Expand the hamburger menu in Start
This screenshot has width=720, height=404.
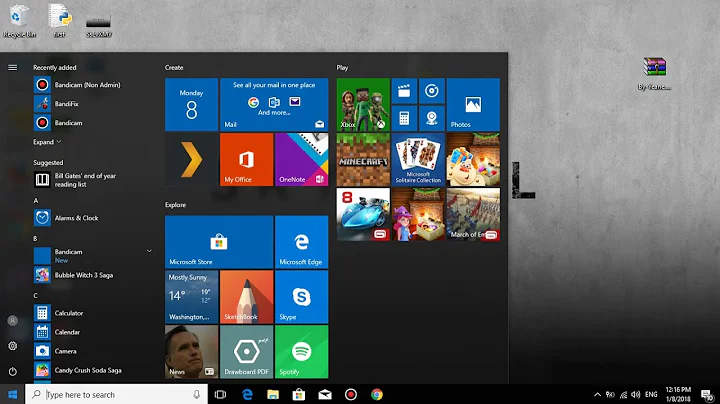[x=13, y=67]
